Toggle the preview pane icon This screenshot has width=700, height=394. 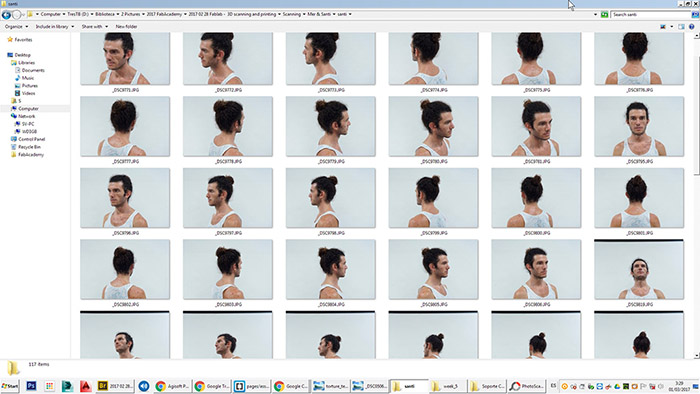click(x=681, y=27)
